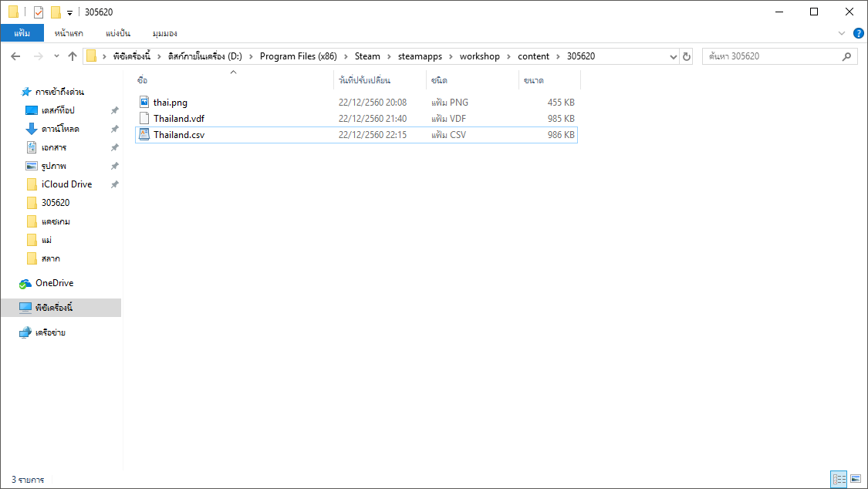The width and height of the screenshot is (868, 489).
Task: Open recent locations dropdown arrow
Action: point(56,56)
